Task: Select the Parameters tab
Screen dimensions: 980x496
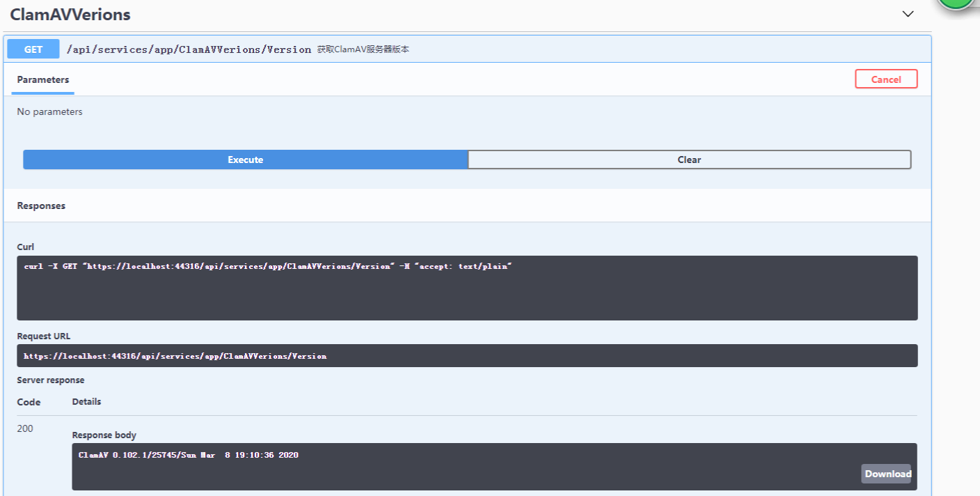Action: (x=43, y=80)
